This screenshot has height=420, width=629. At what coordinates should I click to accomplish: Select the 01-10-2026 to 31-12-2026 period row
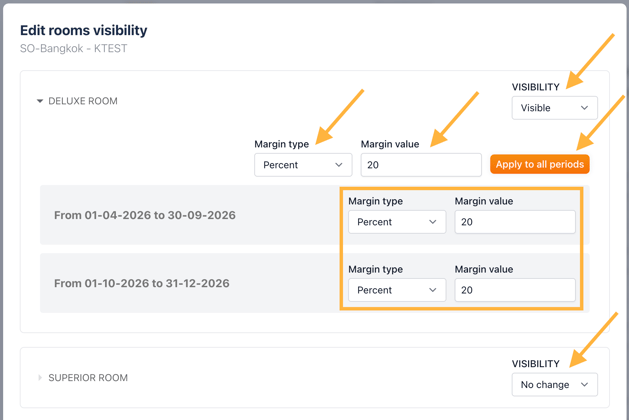pos(142,283)
